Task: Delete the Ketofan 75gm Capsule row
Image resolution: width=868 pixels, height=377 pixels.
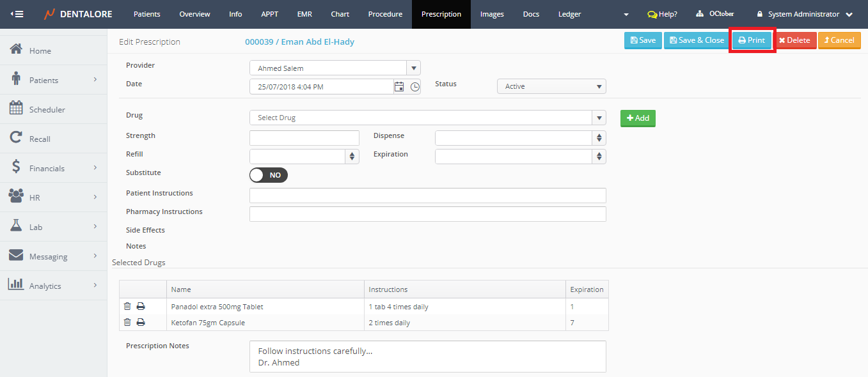Action: click(127, 323)
